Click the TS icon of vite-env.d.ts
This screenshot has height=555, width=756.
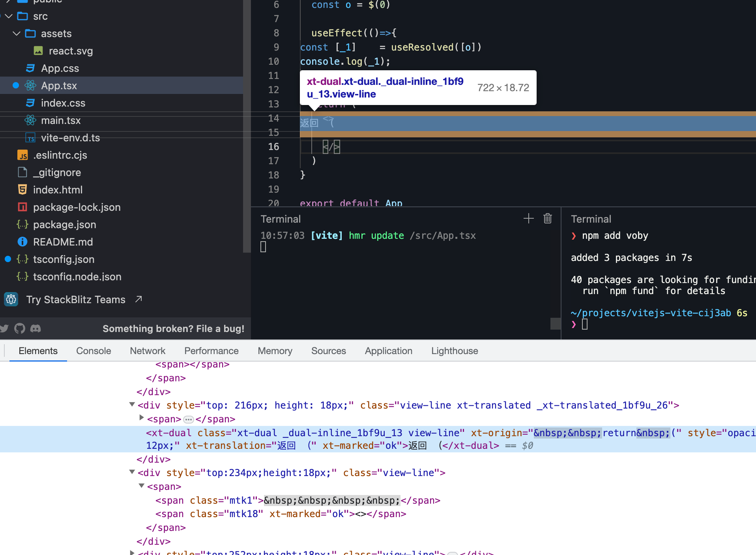30,138
